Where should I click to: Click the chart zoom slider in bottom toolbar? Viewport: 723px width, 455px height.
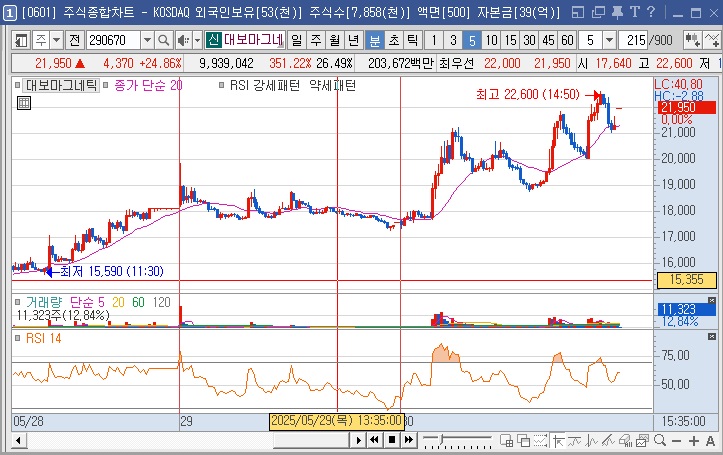pyautogui.click(x=456, y=441)
